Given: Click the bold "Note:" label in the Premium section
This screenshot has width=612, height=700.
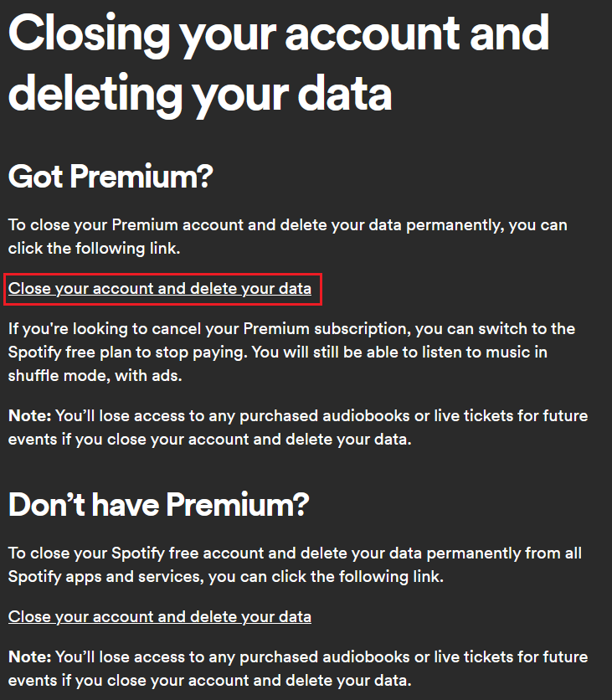Looking at the screenshot, I should coord(29,416).
